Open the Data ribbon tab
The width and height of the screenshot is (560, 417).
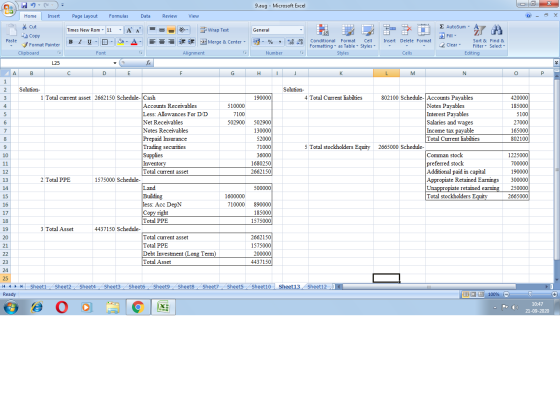[145, 16]
